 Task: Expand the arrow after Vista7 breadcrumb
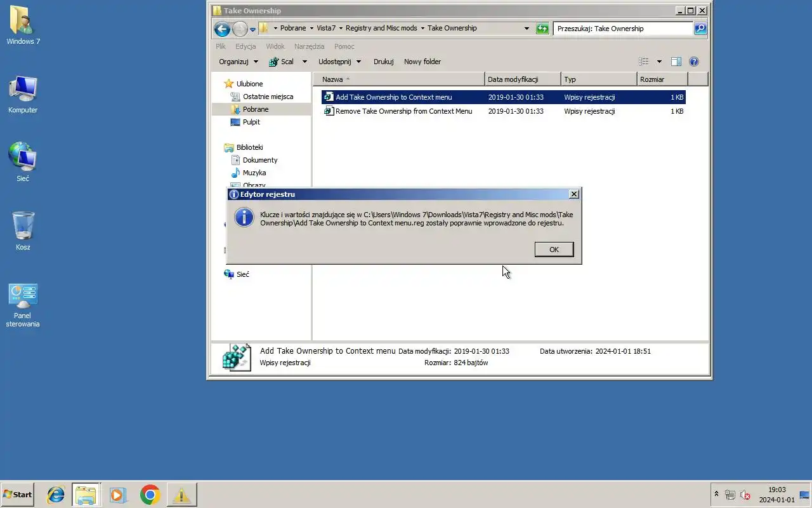tap(341, 28)
